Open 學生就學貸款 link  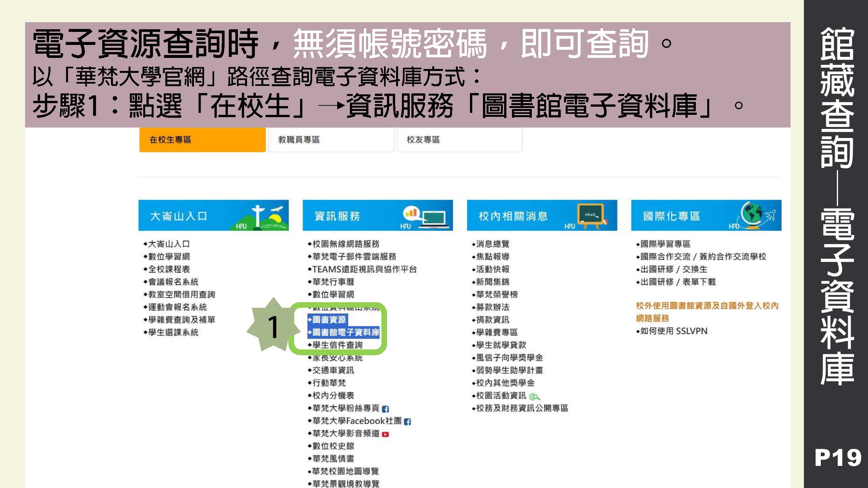[x=501, y=345]
